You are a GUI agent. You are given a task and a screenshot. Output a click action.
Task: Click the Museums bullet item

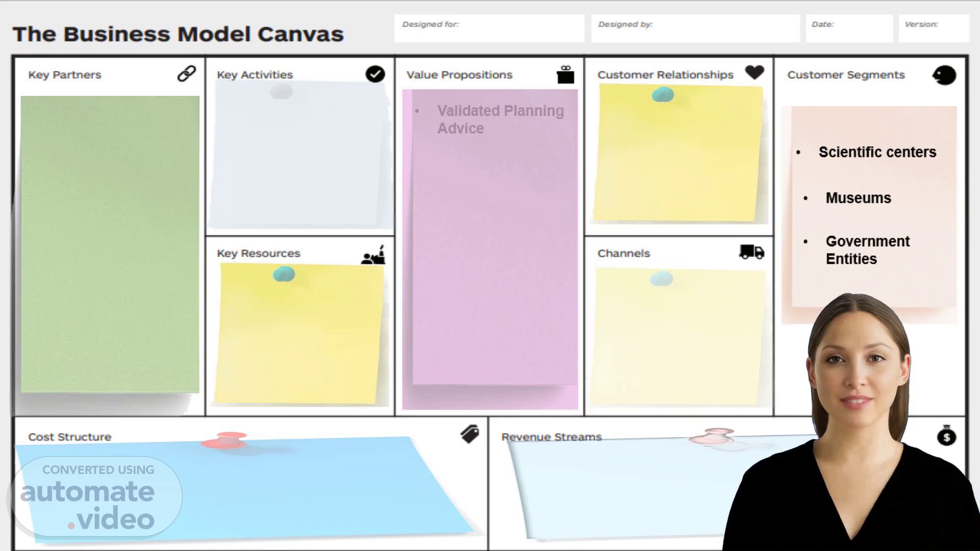[858, 198]
